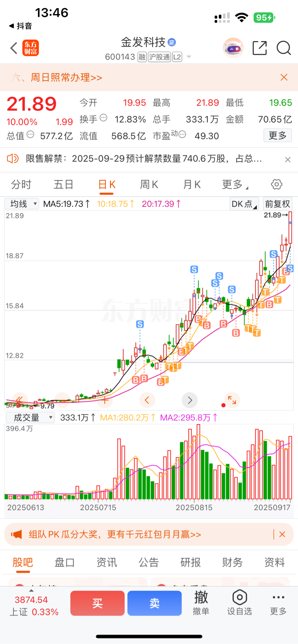The width and height of the screenshot is (298, 644).
Task: Tap the 限售解禁 announcement text
Action: [144, 158]
